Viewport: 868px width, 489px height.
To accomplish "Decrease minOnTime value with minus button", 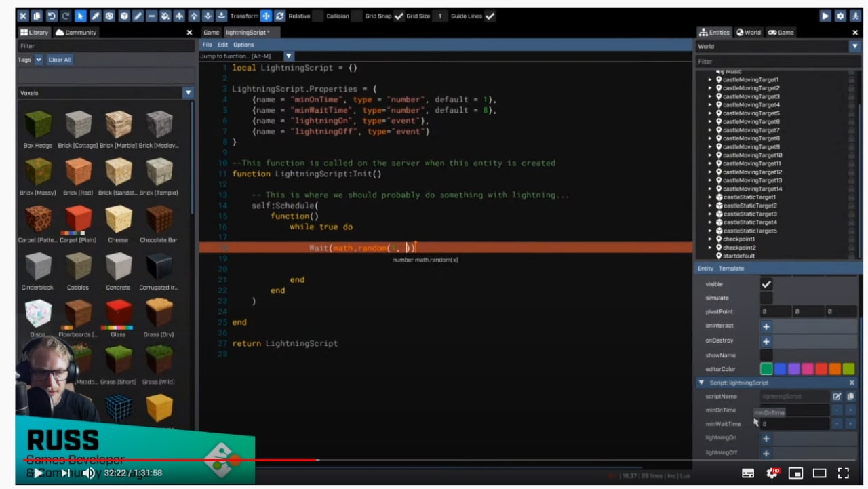I will (x=837, y=410).
